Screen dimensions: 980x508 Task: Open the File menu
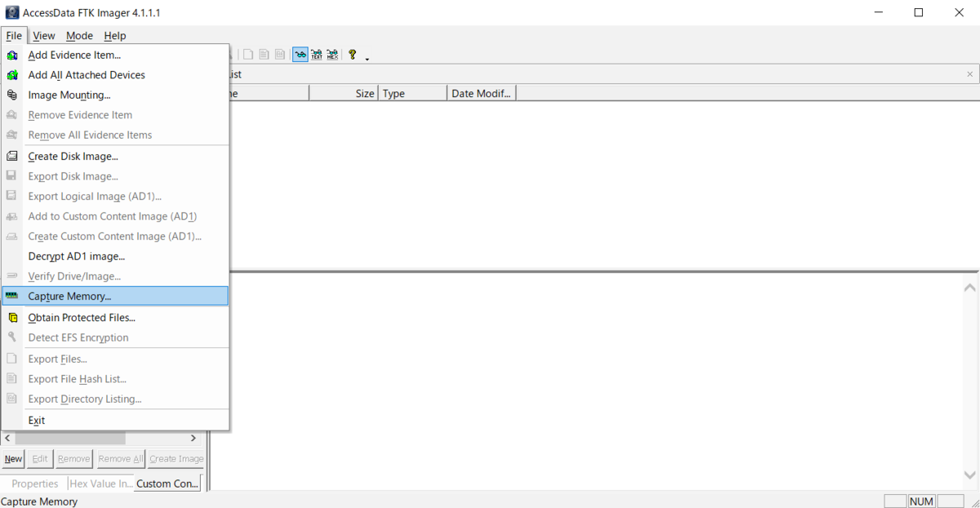(14, 35)
